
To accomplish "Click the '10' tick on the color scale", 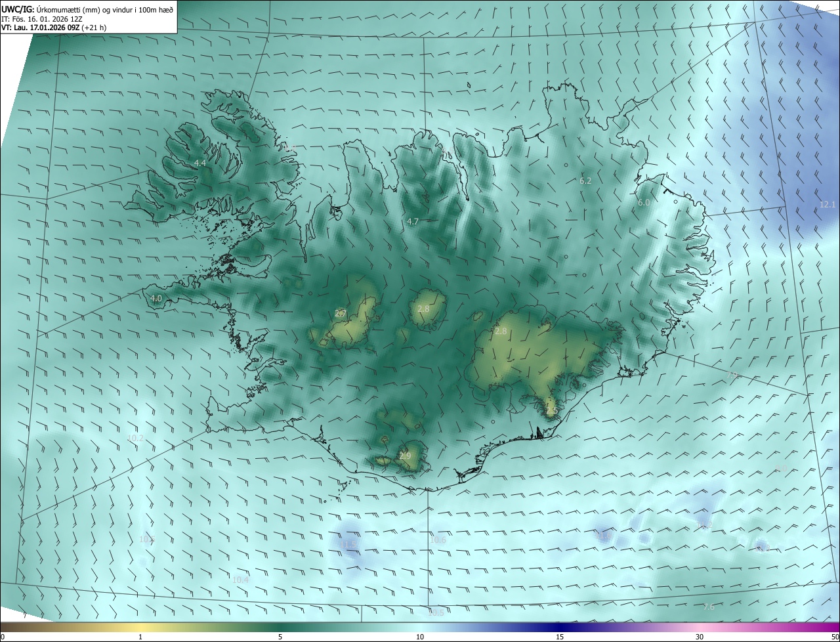I will [420, 637].
